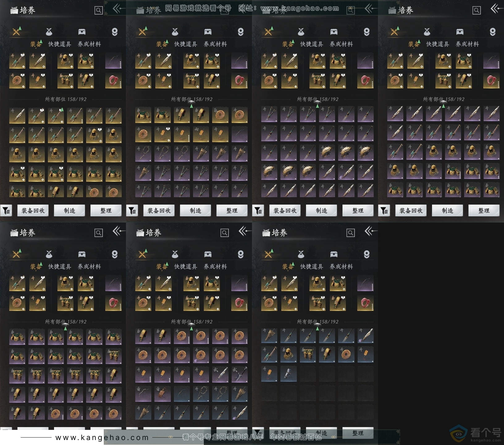This screenshot has height=445, width=504.
Task: Switch to the 装备 tab in the third top panel
Action: (x=288, y=44)
